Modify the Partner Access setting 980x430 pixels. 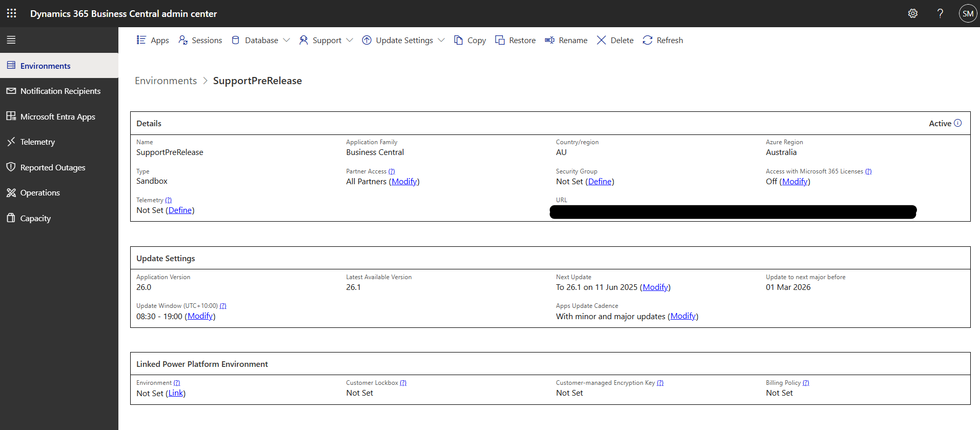tap(404, 181)
